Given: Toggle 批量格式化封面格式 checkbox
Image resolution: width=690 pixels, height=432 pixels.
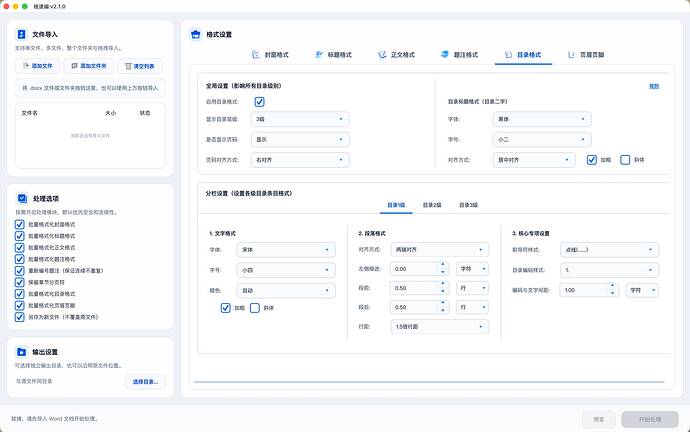Looking at the screenshot, I should (19, 224).
